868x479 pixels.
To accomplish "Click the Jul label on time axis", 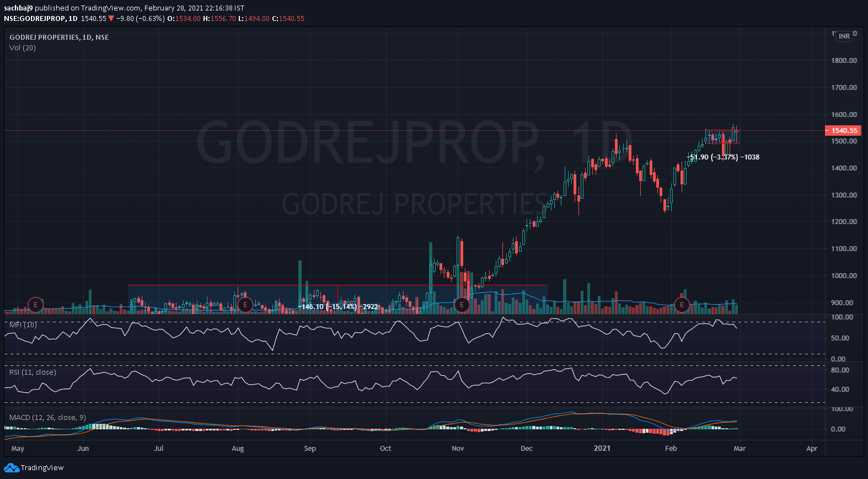I will coord(159,449).
